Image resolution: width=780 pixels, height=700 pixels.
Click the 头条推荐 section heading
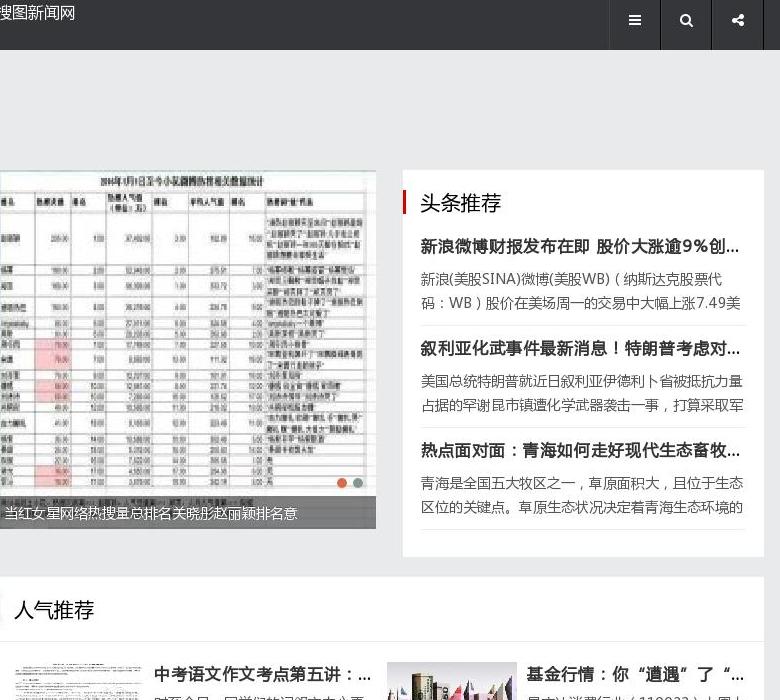(x=461, y=202)
